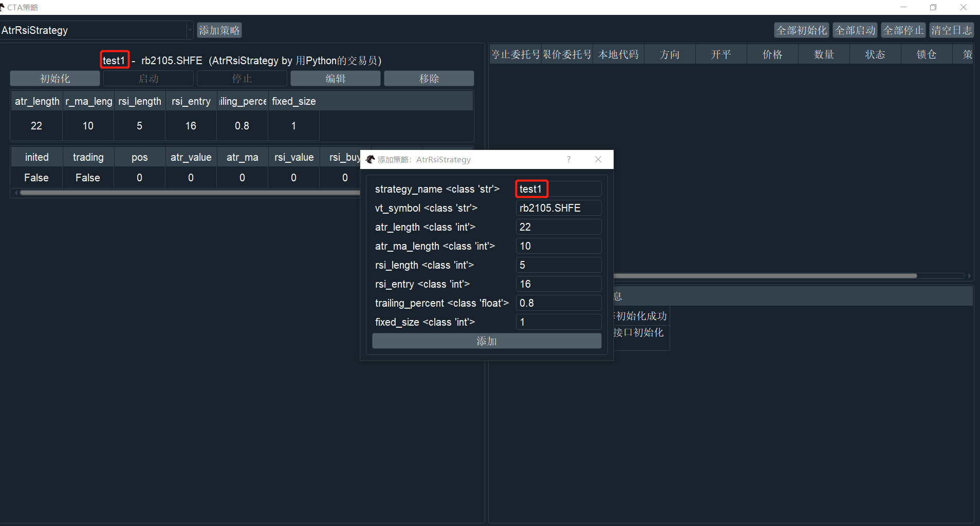Image resolution: width=980 pixels, height=526 pixels.
Task: Click the help question mark in the add strategy dialog
Action: [569, 159]
